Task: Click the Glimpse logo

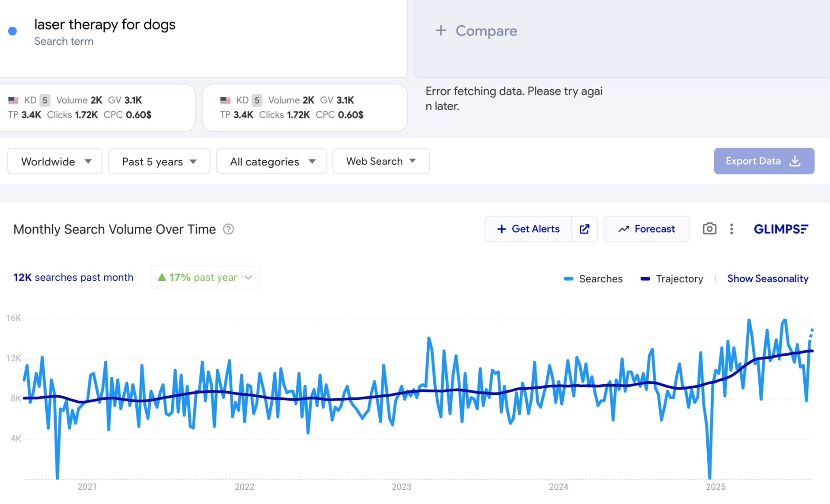Action: click(781, 229)
